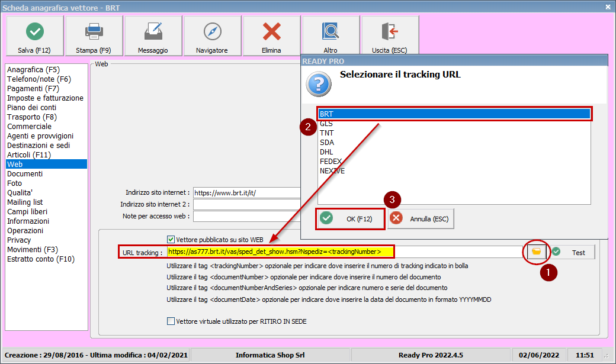
Task: Click the Stampa (F9) printer icon
Action: click(x=94, y=31)
